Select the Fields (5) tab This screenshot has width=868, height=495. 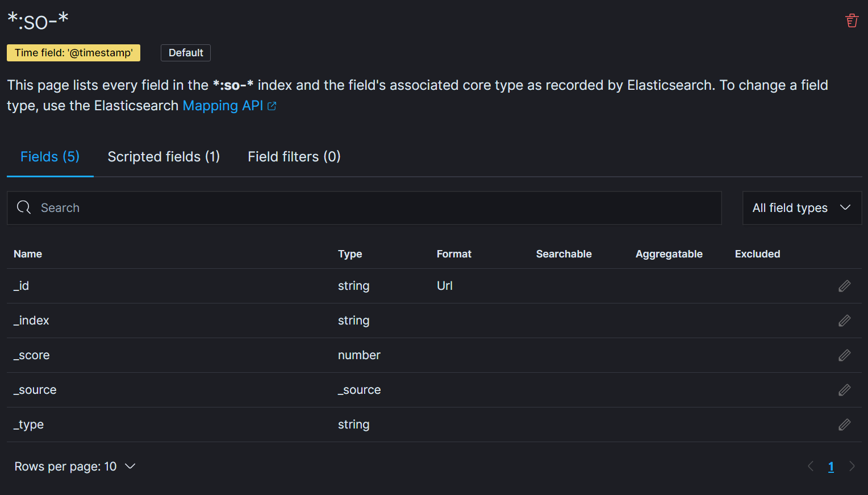coord(50,157)
